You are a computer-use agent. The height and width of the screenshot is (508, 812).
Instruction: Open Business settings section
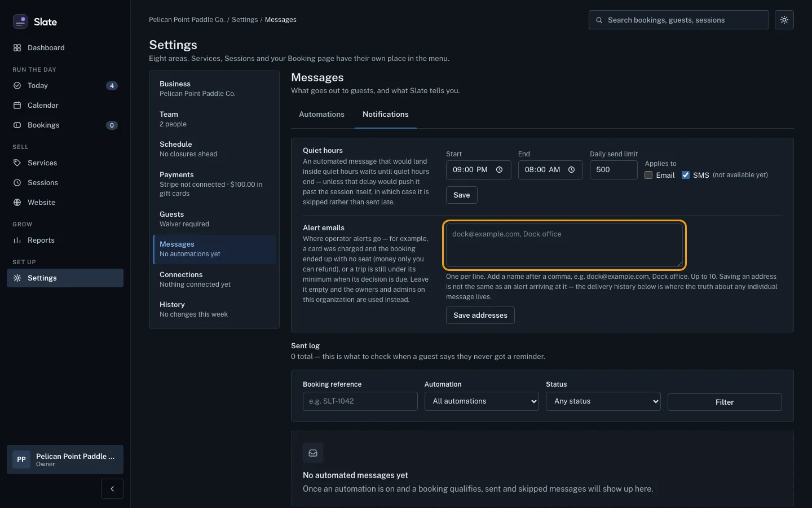(214, 89)
